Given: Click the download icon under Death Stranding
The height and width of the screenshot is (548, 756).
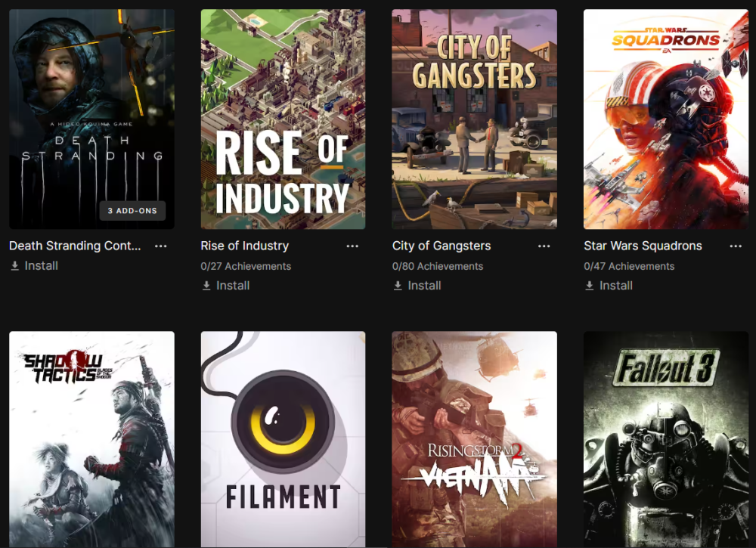Looking at the screenshot, I should (x=15, y=266).
